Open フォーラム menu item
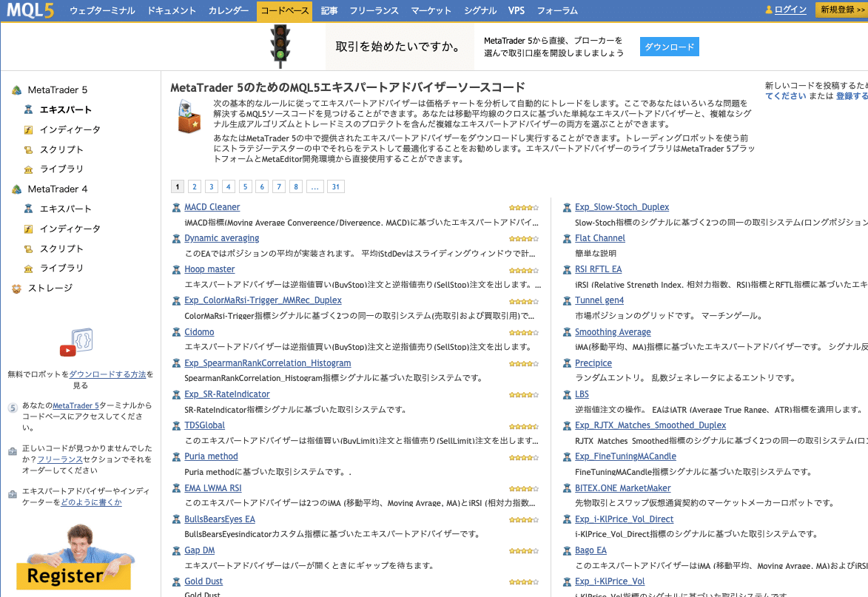The width and height of the screenshot is (868, 597). [557, 10]
